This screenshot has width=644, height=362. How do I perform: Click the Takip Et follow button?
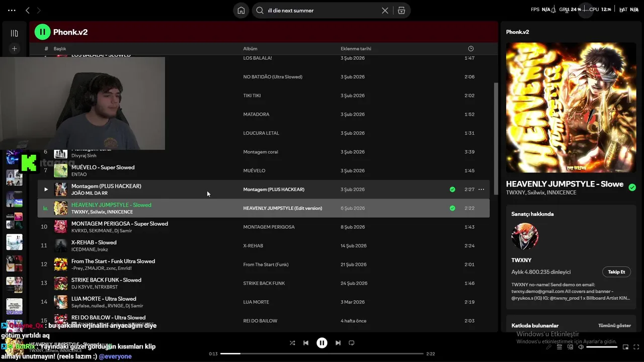[616, 272]
